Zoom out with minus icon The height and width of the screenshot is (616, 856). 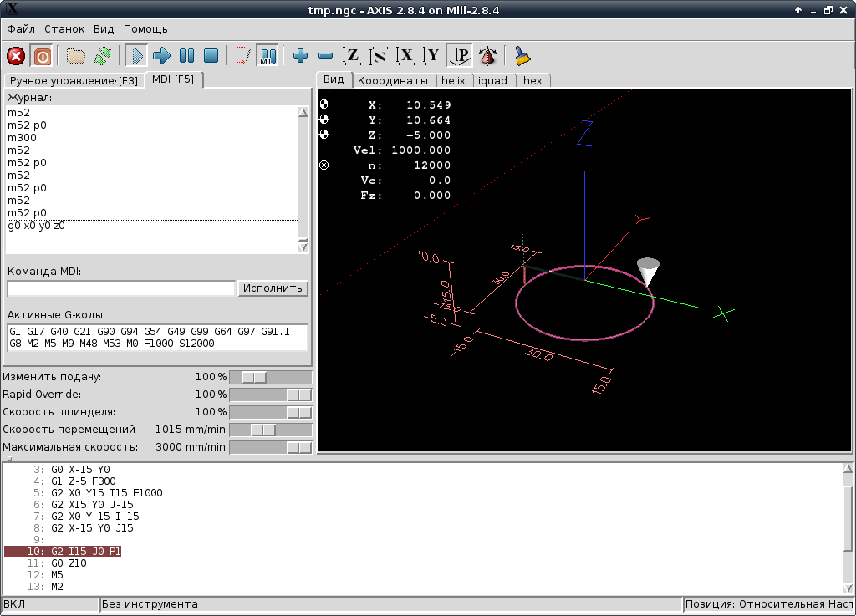click(326, 56)
